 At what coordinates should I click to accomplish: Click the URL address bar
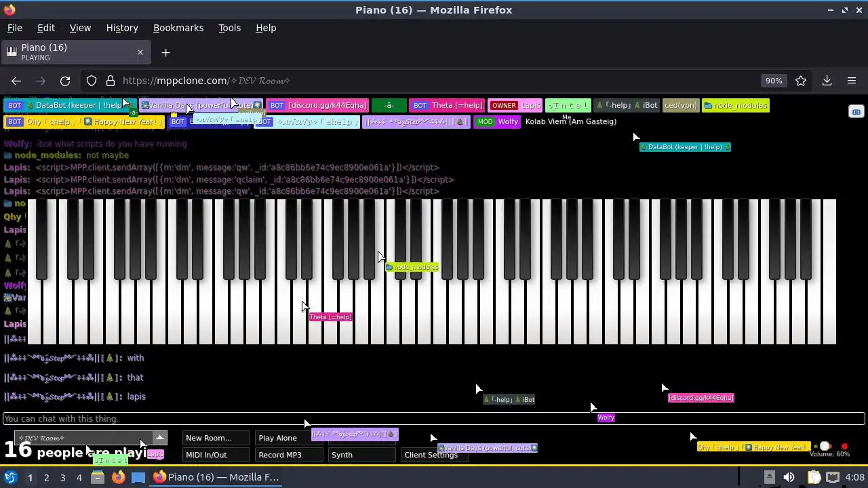(x=434, y=81)
